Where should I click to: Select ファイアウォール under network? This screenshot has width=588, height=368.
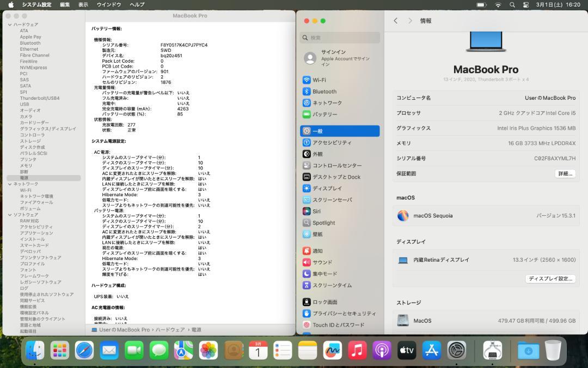36,202
